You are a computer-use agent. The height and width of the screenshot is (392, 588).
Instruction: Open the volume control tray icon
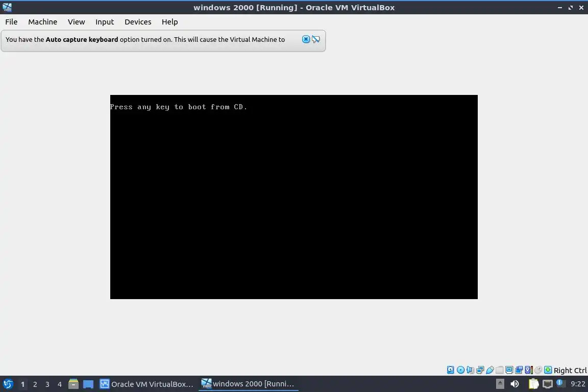(514, 384)
